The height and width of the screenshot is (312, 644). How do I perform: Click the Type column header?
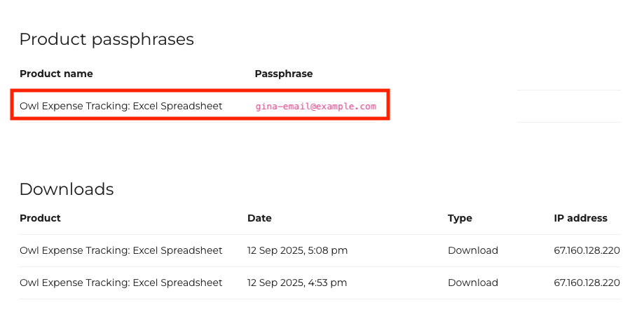[x=460, y=218]
